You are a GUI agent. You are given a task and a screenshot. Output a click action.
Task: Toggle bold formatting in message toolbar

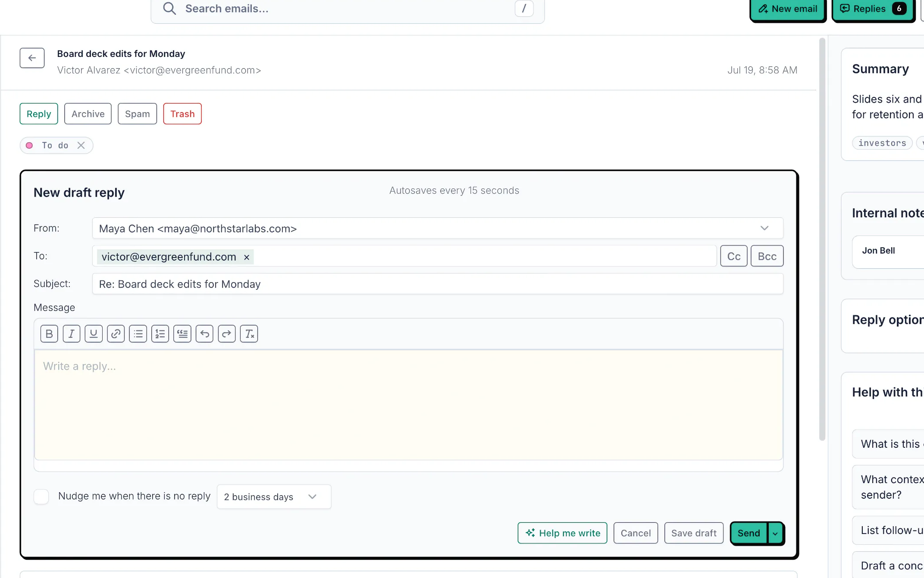tap(49, 334)
